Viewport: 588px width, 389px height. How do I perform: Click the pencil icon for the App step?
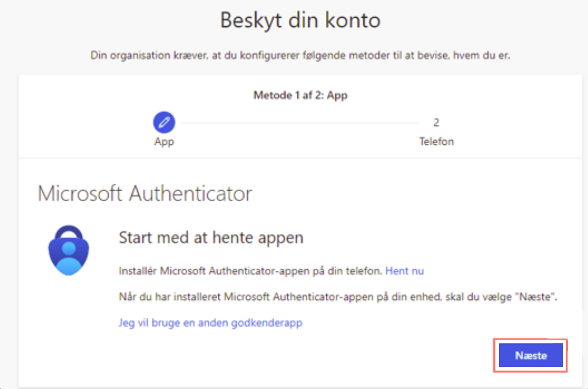164,122
